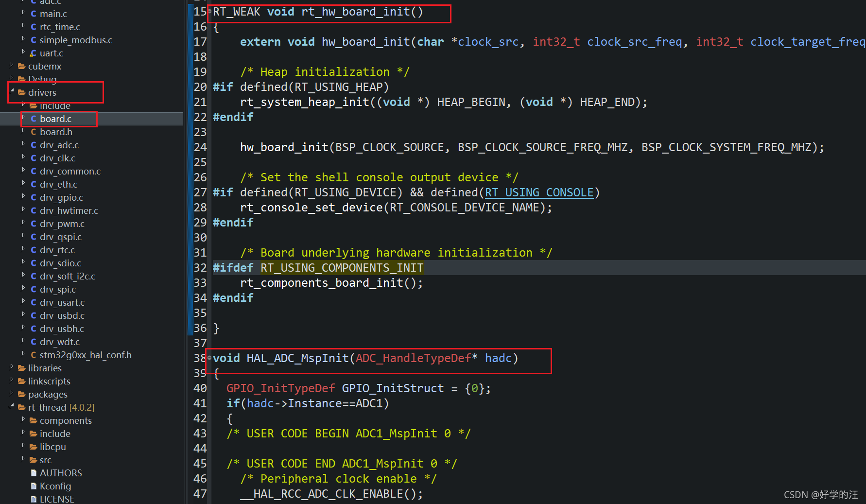This screenshot has height=504, width=866.
Task: Click line number 32 in the editor
Action: pos(200,267)
